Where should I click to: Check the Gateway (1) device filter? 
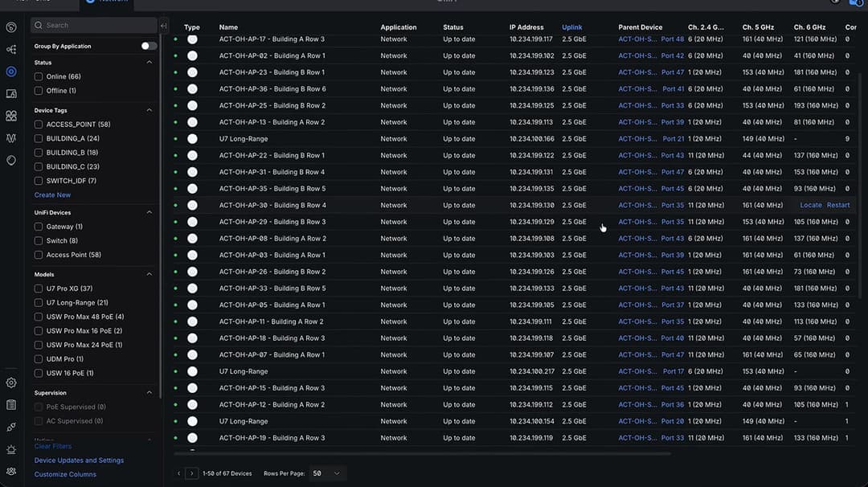[39, 227]
